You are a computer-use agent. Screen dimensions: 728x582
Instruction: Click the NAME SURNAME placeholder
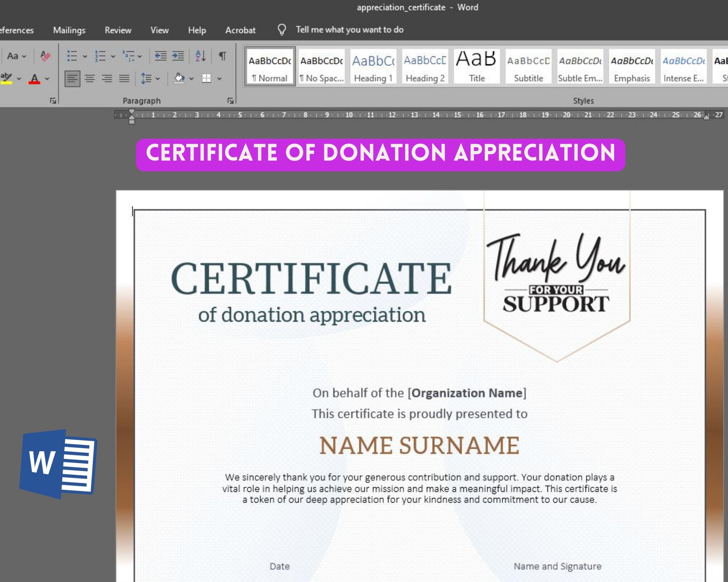(419, 445)
